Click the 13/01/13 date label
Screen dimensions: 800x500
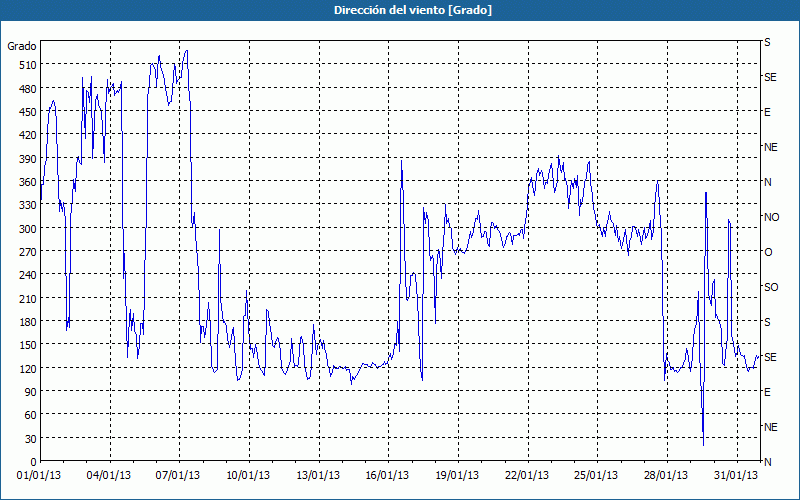pos(318,476)
